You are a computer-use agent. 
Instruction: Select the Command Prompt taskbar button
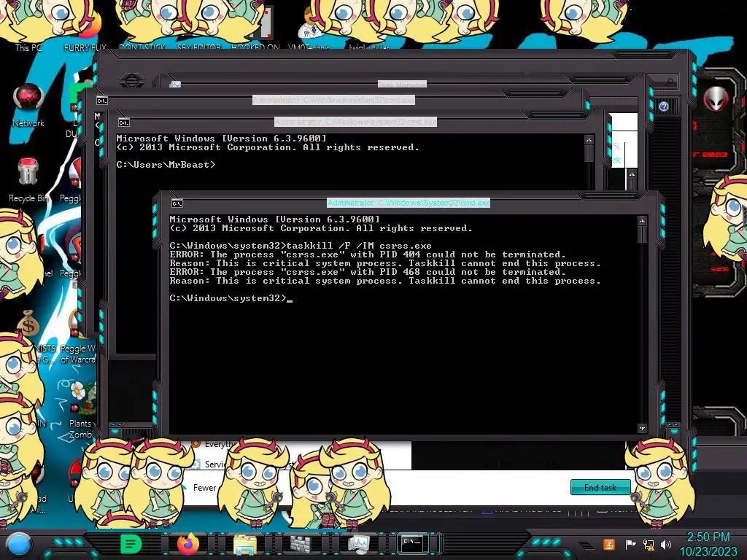(x=412, y=543)
